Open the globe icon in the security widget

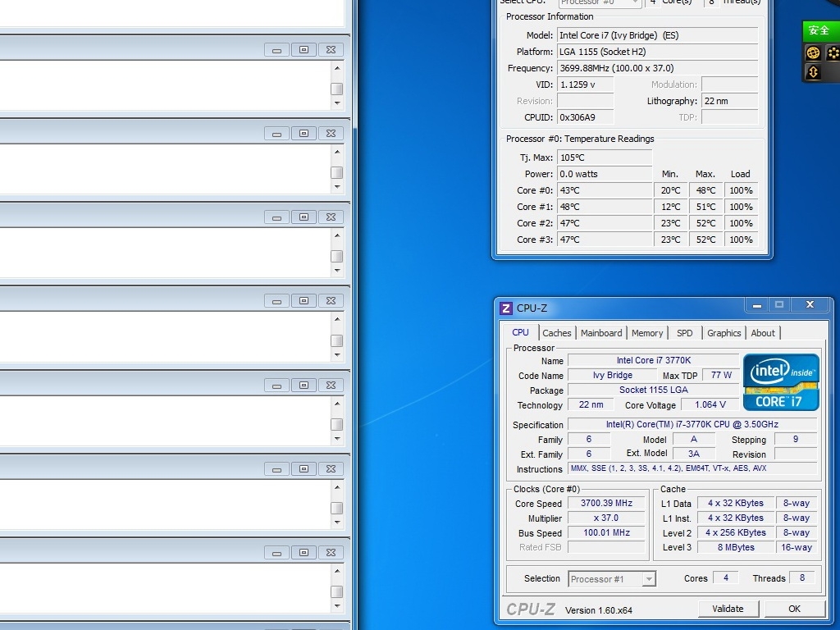tap(813, 53)
